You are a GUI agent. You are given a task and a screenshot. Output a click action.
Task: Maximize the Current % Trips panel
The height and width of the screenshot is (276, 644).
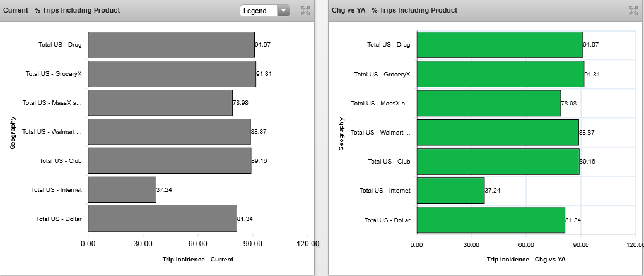click(x=305, y=11)
